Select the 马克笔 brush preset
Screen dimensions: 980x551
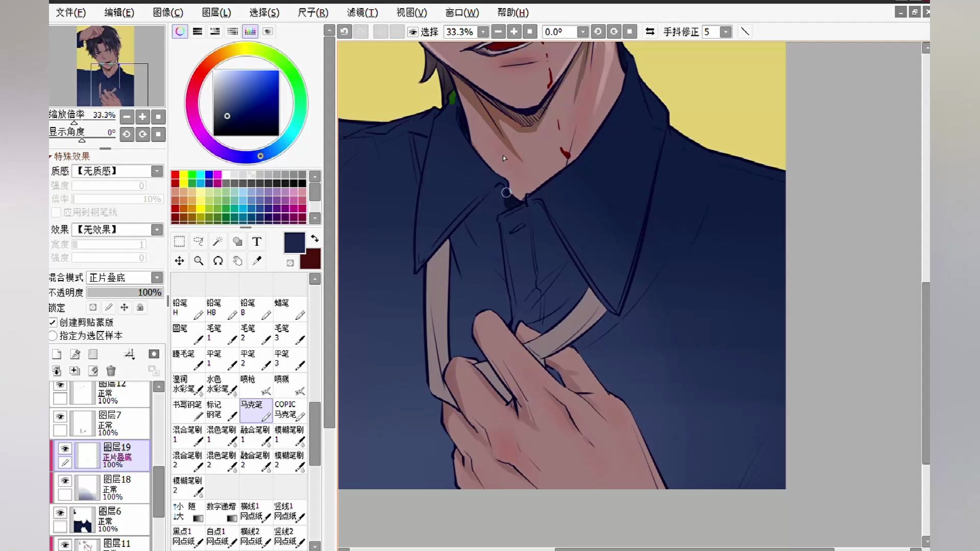point(256,410)
